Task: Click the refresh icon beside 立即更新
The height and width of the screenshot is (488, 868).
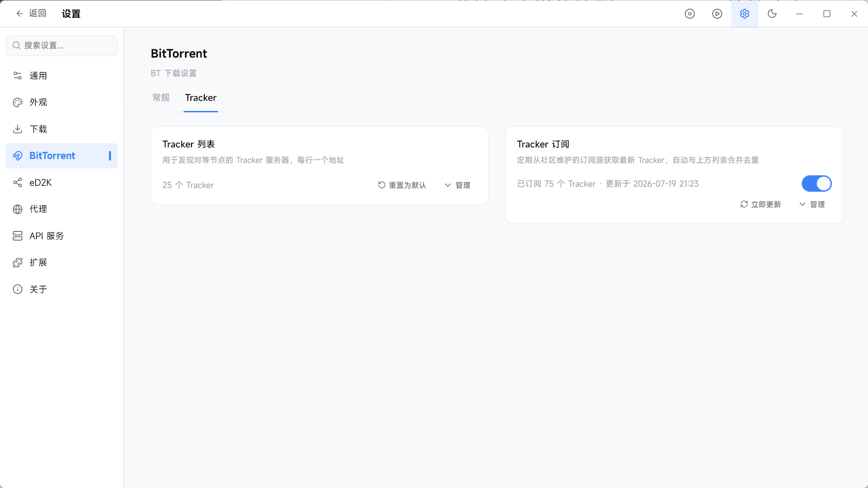Action: (x=744, y=204)
